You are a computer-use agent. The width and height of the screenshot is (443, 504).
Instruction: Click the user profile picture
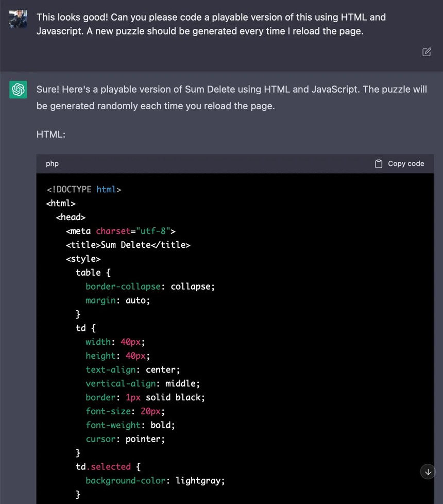(x=18, y=19)
